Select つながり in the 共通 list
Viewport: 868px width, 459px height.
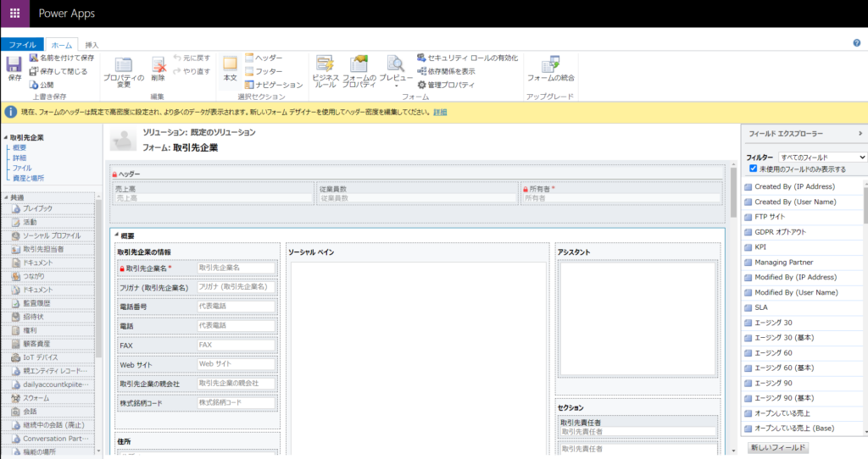(47, 276)
